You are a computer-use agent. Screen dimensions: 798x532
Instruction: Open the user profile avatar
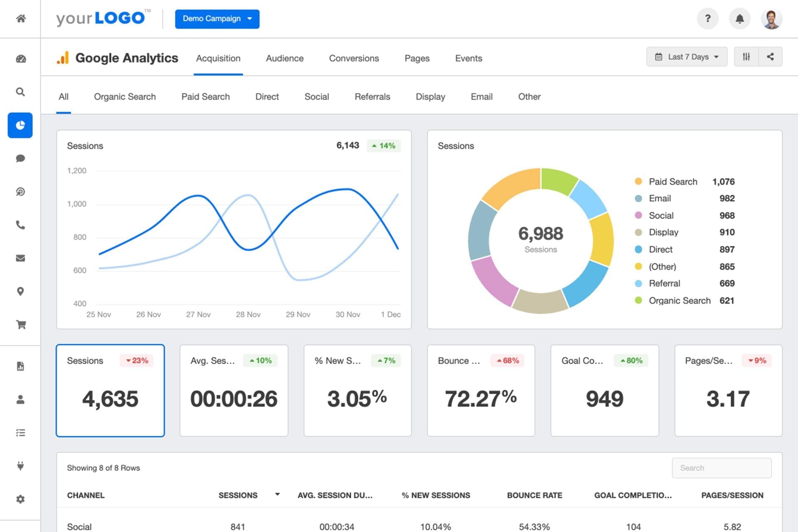[x=772, y=19]
